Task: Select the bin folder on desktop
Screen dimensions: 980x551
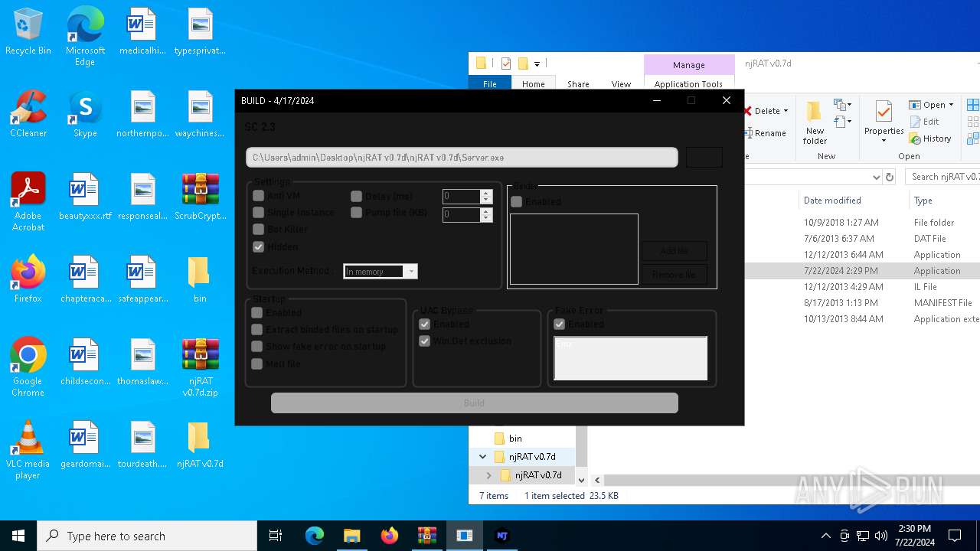Action: coord(200,280)
